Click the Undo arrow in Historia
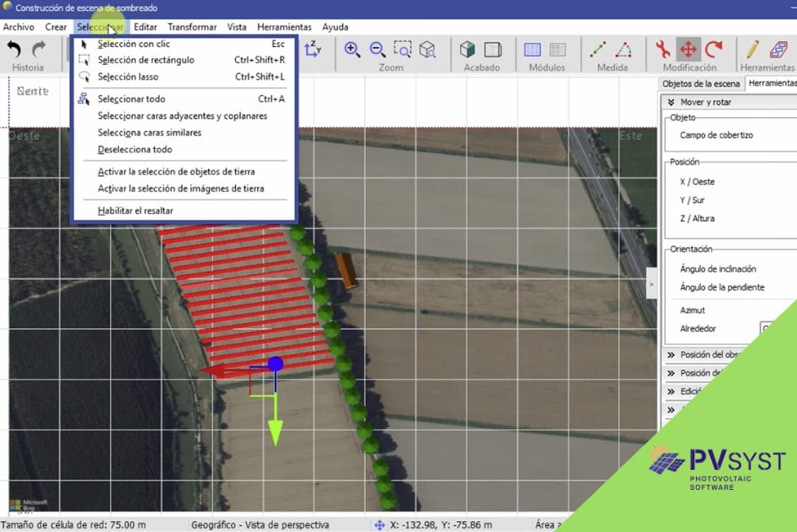The width and height of the screenshot is (797, 532). coord(14,50)
